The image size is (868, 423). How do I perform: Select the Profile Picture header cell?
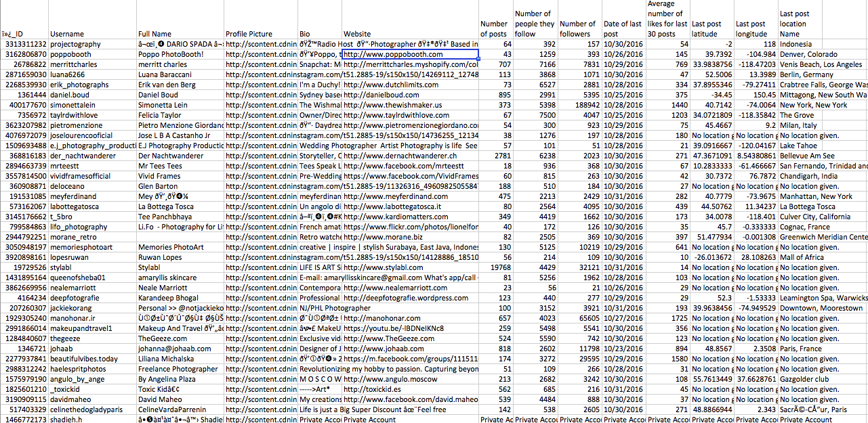tap(260, 20)
